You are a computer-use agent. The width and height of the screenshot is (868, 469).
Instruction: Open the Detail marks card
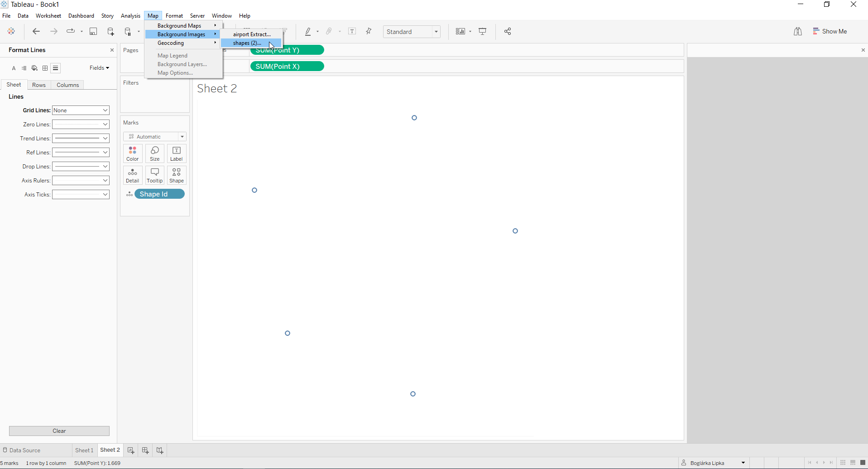pyautogui.click(x=133, y=175)
